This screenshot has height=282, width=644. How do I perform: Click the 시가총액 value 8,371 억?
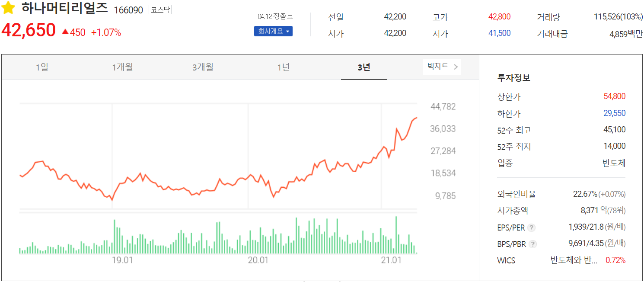coord(593,211)
